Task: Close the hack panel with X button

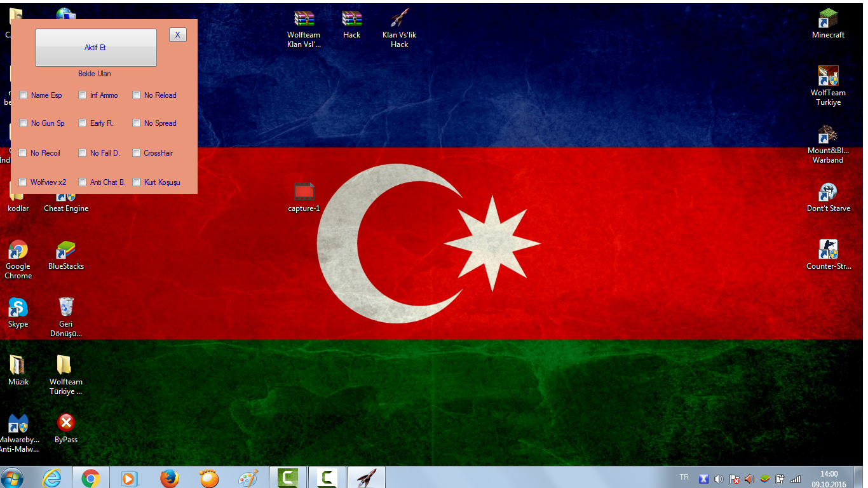Action: point(178,35)
